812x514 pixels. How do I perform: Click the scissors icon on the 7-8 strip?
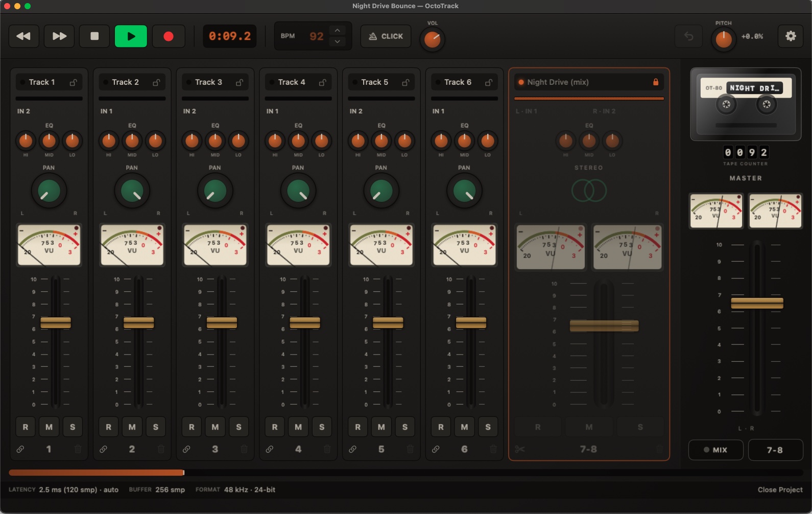(520, 449)
